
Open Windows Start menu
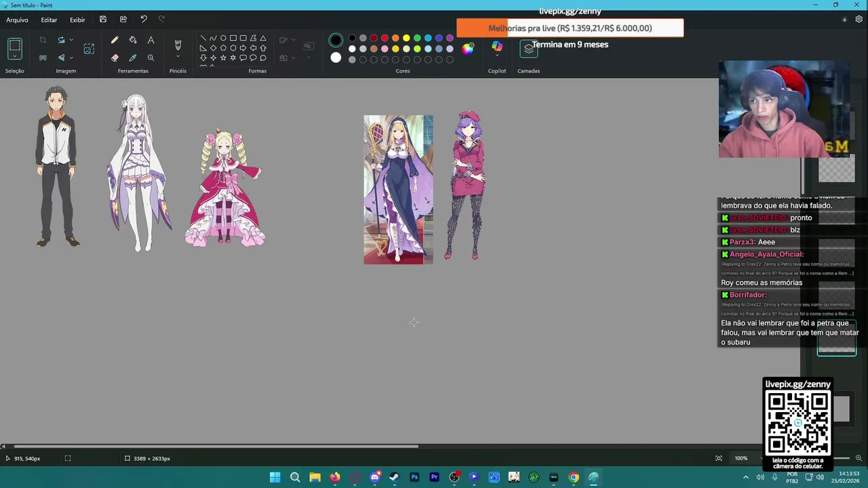click(275, 477)
